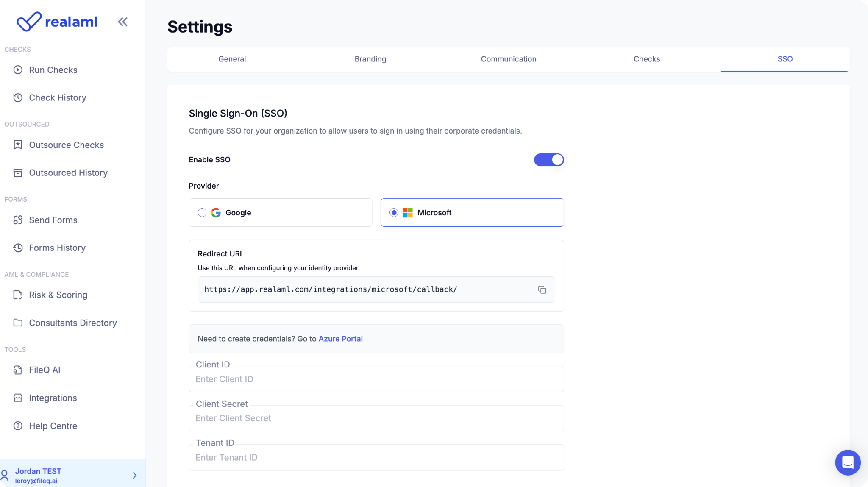868x487 pixels.
Task: Switch to the Branding tab
Action: (370, 59)
